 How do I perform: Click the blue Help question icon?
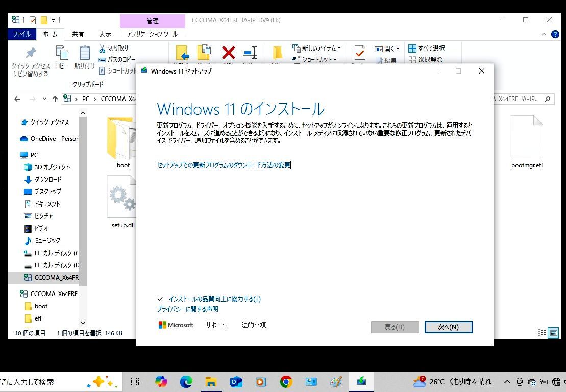[x=555, y=34]
